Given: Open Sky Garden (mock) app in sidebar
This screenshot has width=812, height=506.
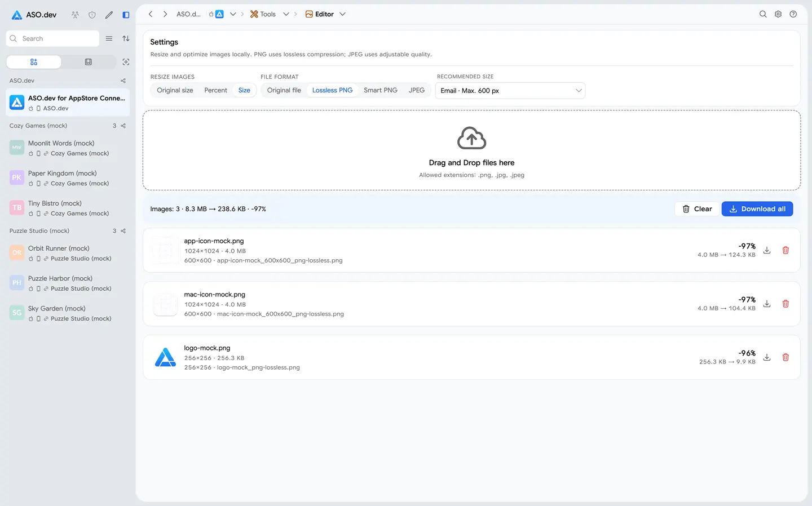Looking at the screenshot, I should (x=68, y=313).
